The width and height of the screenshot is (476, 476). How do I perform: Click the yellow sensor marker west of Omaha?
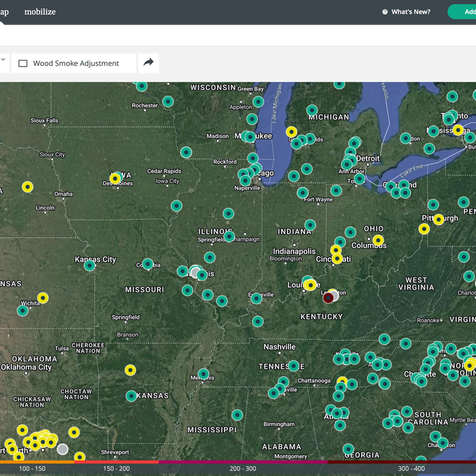tap(27, 186)
